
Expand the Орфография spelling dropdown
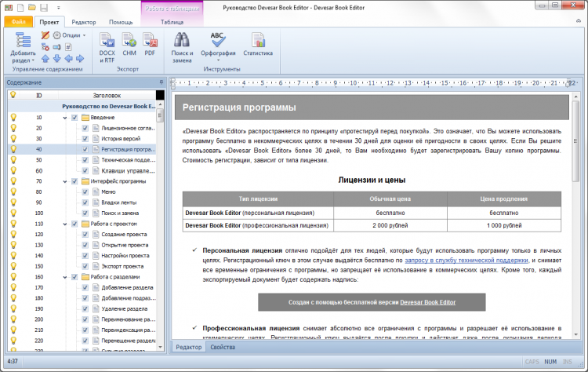pyautogui.click(x=217, y=60)
